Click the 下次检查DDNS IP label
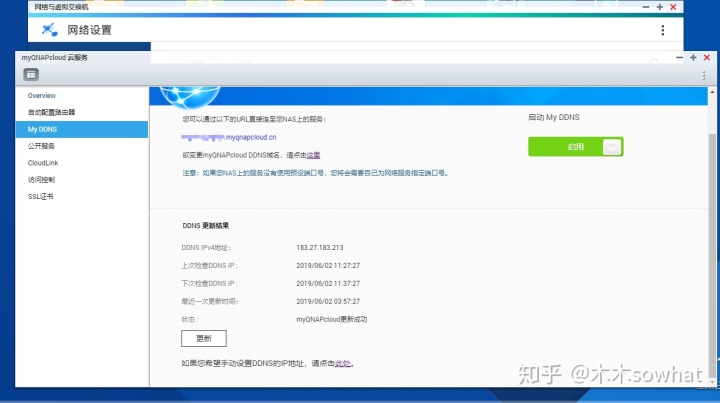Image resolution: width=720 pixels, height=403 pixels. point(209,283)
